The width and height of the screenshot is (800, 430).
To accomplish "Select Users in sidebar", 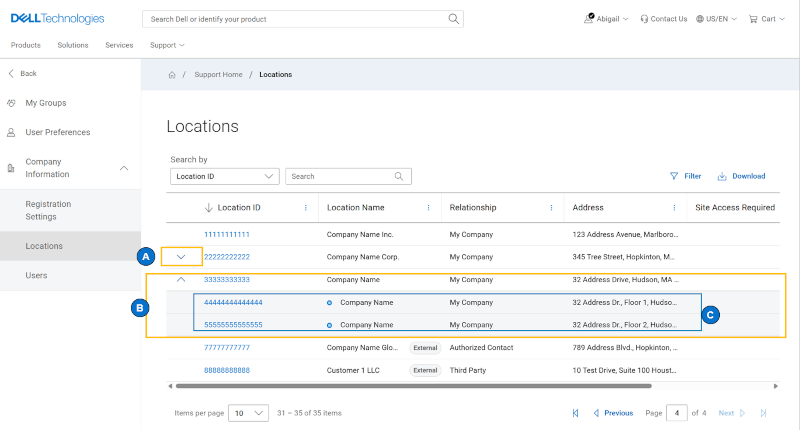I will [70, 275].
